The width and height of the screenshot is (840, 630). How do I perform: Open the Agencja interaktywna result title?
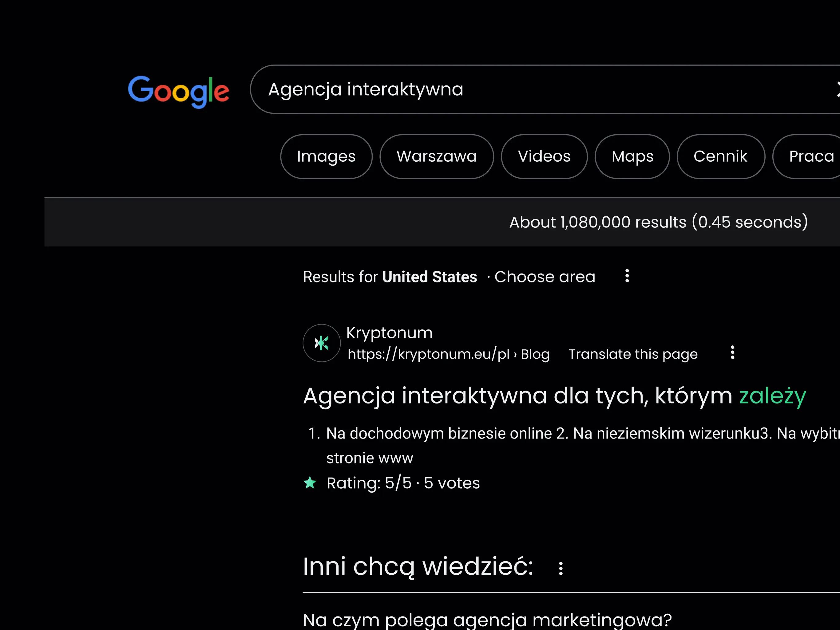(554, 396)
